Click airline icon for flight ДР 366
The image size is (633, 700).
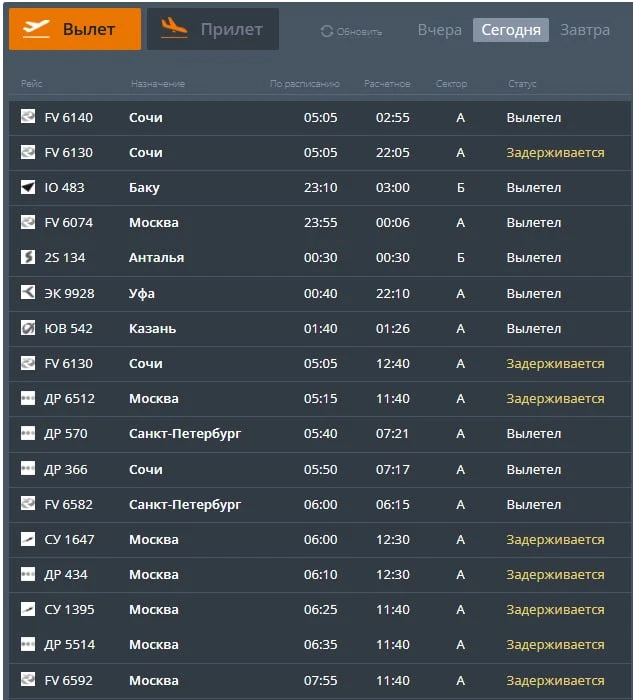pos(28,468)
